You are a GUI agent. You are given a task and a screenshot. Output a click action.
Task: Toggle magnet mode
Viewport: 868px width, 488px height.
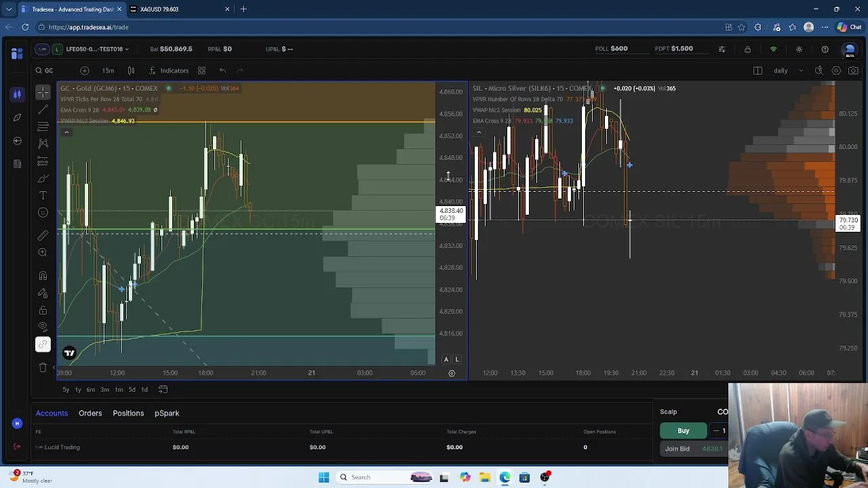[43, 276]
